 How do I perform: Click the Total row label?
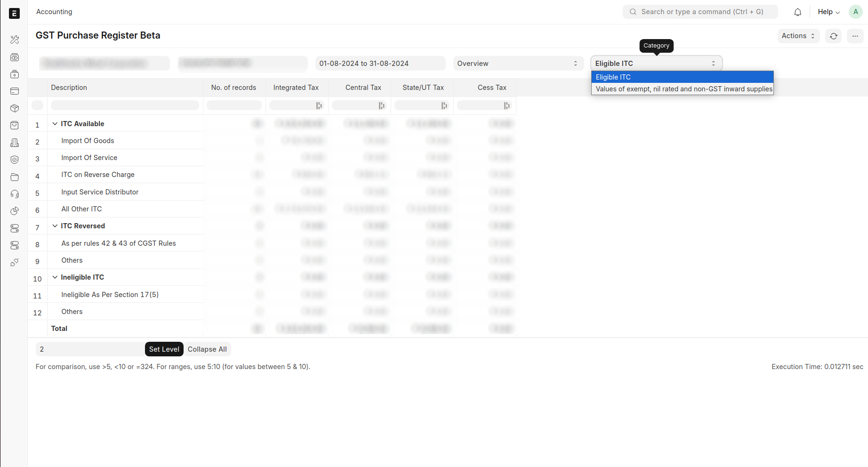tap(59, 329)
